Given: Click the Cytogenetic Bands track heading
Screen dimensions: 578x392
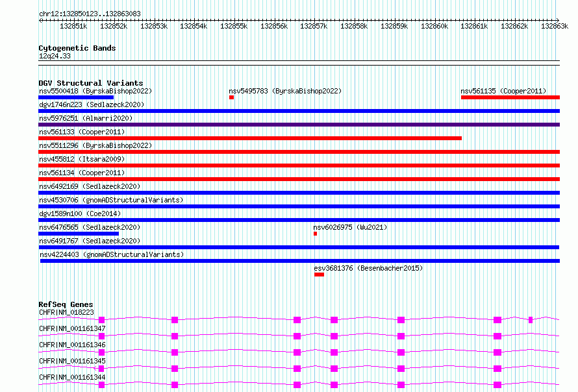Looking at the screenshot, I should tap(77, 48).
